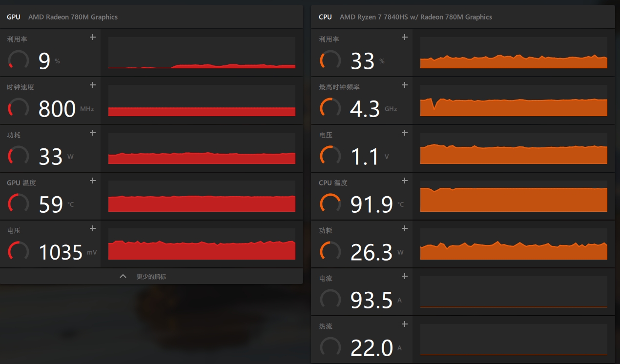
Task: Click plus icon on GPU 电压 row
Action: [93, 228]
